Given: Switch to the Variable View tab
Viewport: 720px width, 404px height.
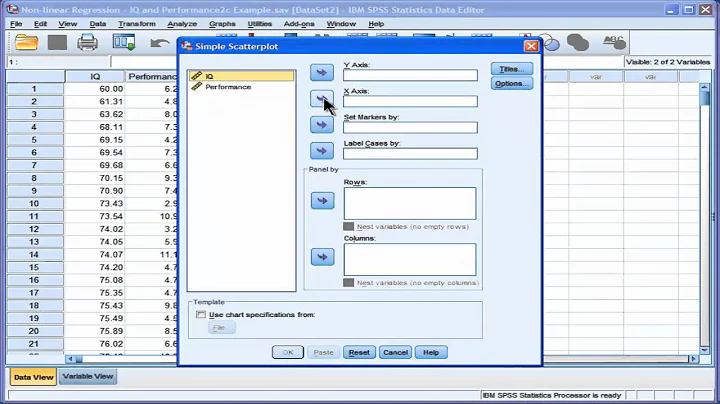Looking at the screenshot, I should tap(88, 376).
